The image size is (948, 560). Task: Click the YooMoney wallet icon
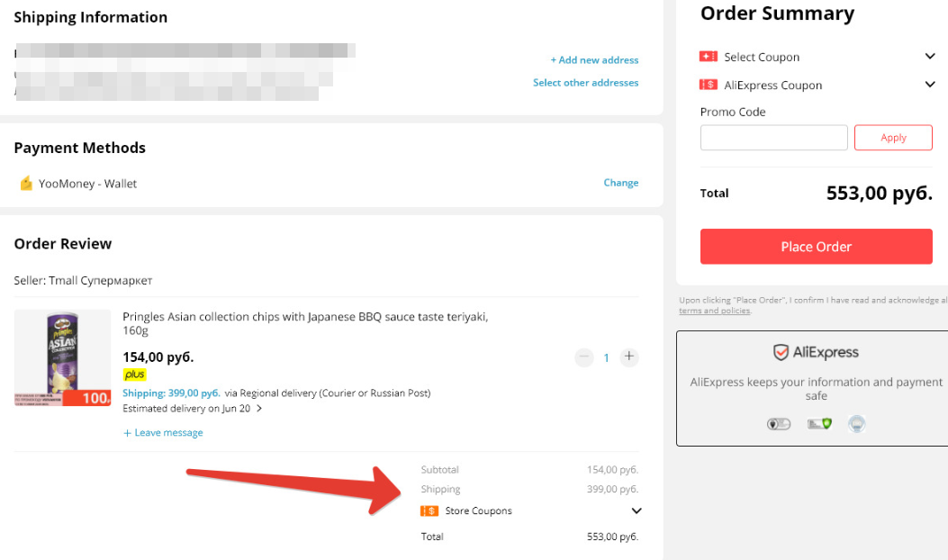pos(26,183)
